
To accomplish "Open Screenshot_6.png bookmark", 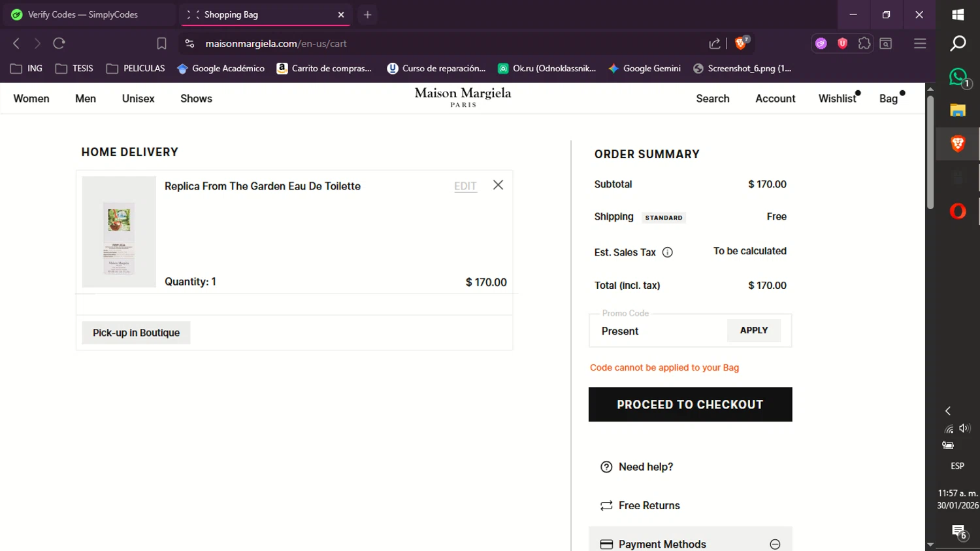I will pyautogui.click(x=742, y=69).
